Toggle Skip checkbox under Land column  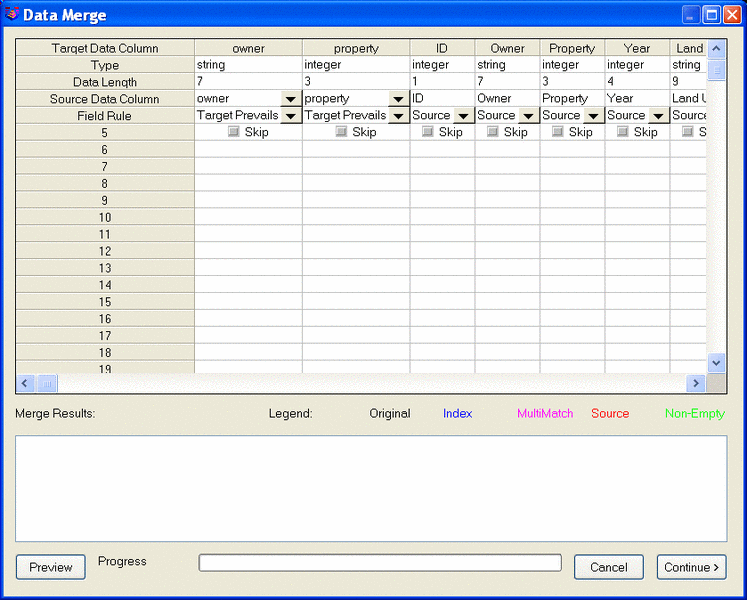pyautogui.click(x=687, y=132)
